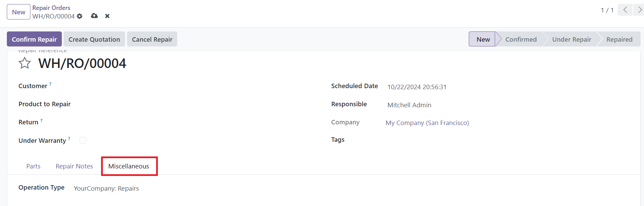Mark repair order with the favorite star

pyautogui.click(x=25, y=63)
